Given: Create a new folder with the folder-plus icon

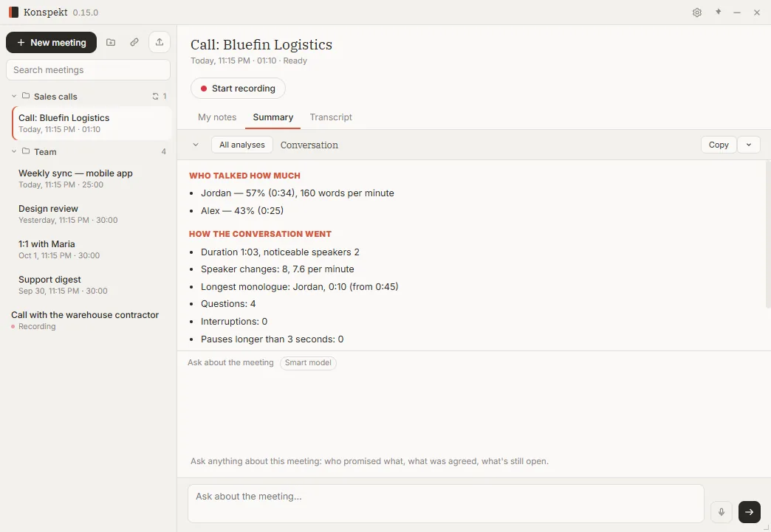Looking at the screenshot, I should (111, 42).
